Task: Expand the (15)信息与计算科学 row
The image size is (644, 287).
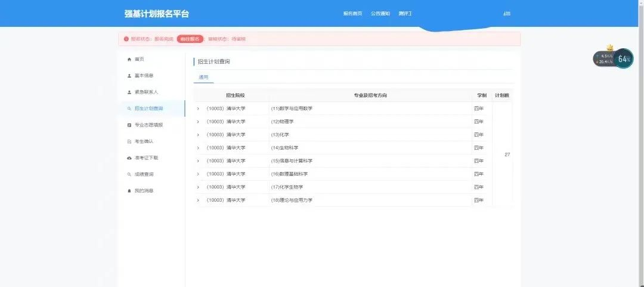Action: click(x=198, y=161)
